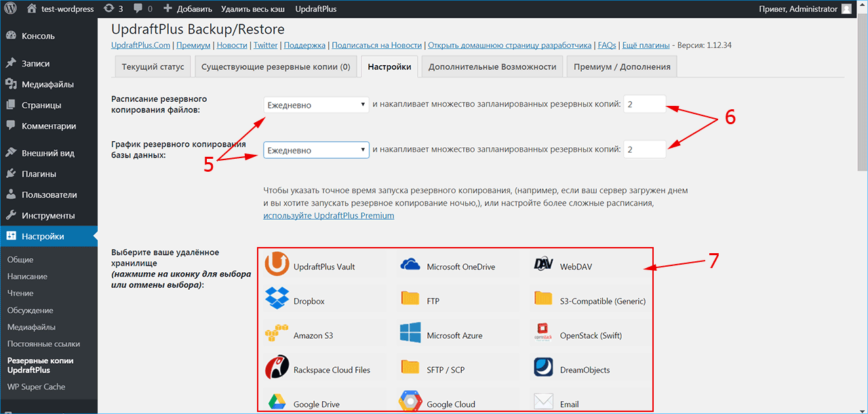Choose Google Drive as remote storage
868x414 pixels.
[x=277, y=403]
